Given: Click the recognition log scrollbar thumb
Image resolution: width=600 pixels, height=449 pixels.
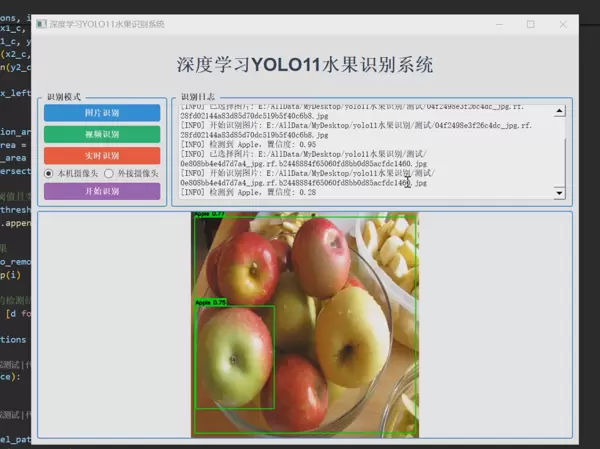Looking at the screenshot, I should [x=560, y=128].
